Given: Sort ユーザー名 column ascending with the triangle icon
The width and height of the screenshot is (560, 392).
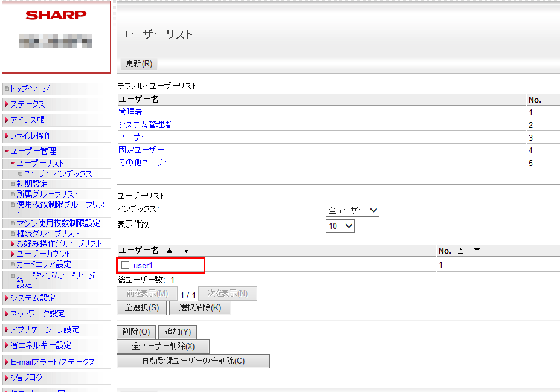Looking at the screenshot, I should (x=169, y=250).
